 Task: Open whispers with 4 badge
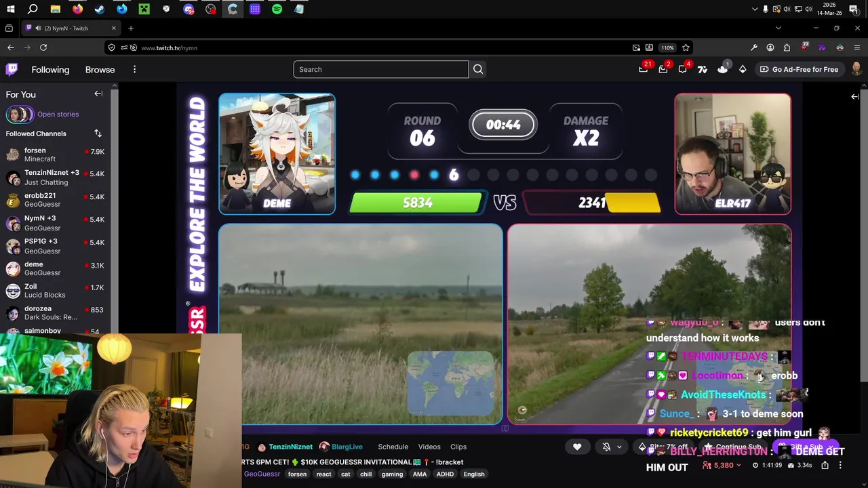[682, 69]
